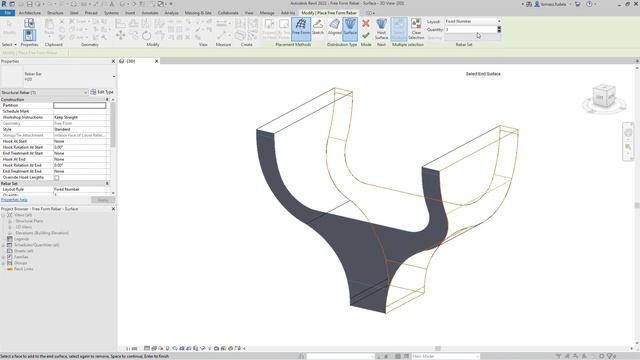Open the Rebar Bar type selector dropdown

coord(114,76)
